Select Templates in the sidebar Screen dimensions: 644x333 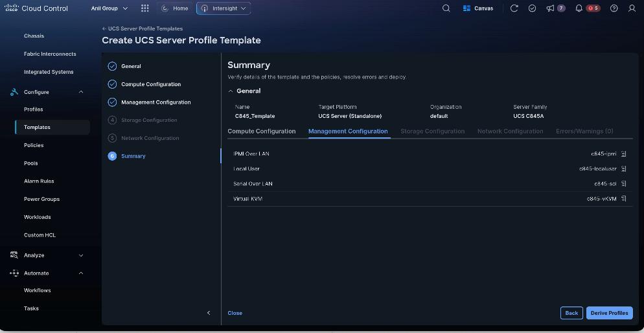pyautogui.click(x=52, y=127)
